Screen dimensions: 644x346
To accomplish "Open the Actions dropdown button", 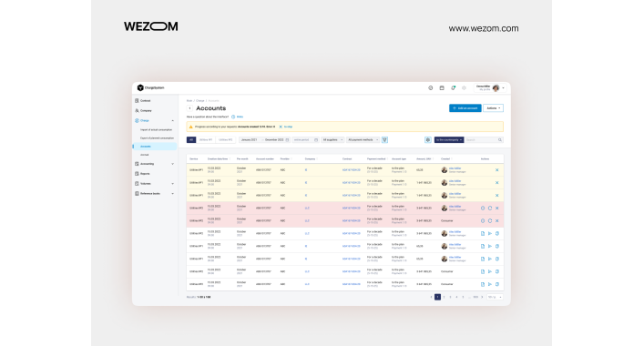I will pos(494,108).
